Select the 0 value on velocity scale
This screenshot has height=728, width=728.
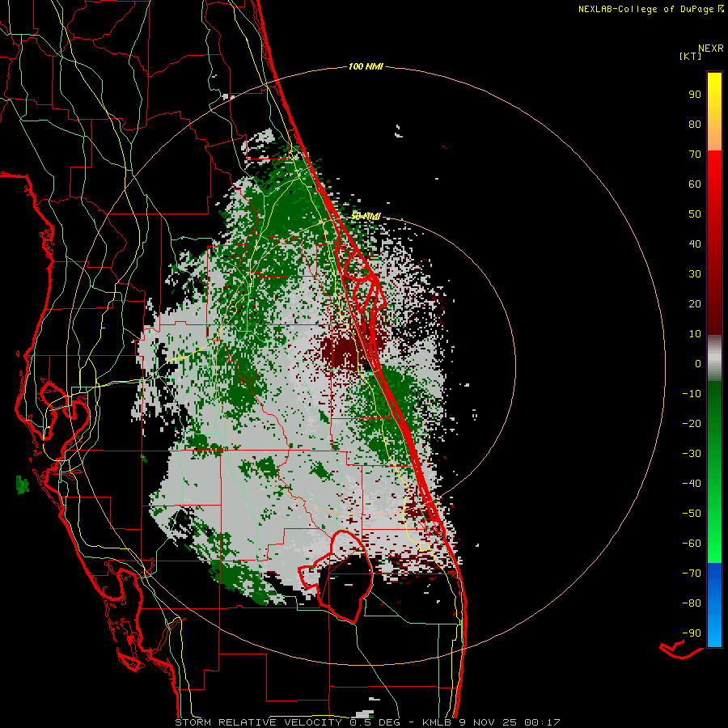[x=698, y=363]
